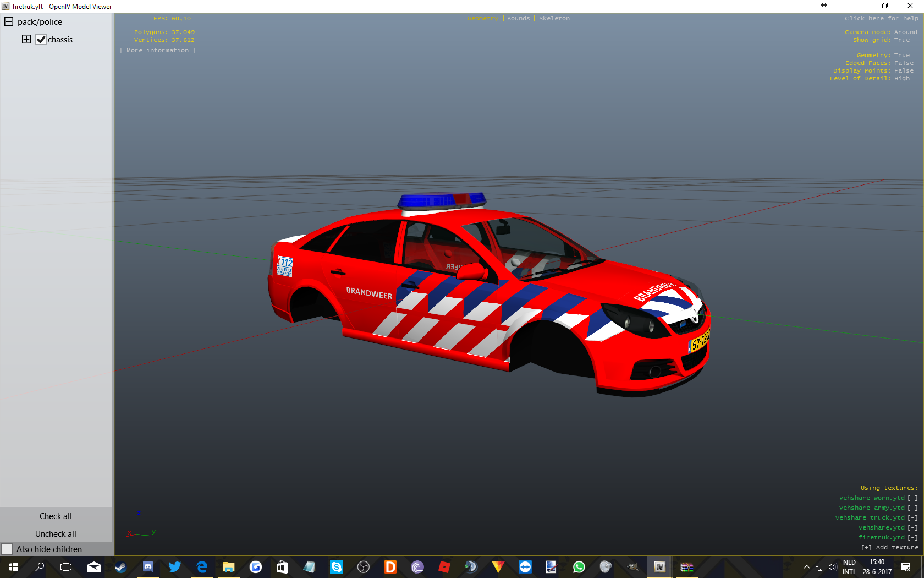Click the FPS counter text
This screenshot has width=924, height=578.
(x=172, y=19)
